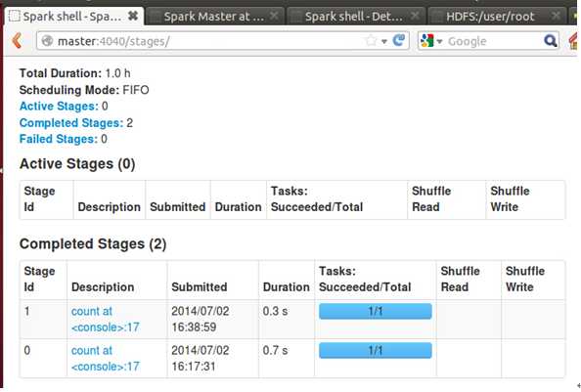Open the Active Stages link
The height and width of the screenshot is (392, 581).
pos(59,107)
